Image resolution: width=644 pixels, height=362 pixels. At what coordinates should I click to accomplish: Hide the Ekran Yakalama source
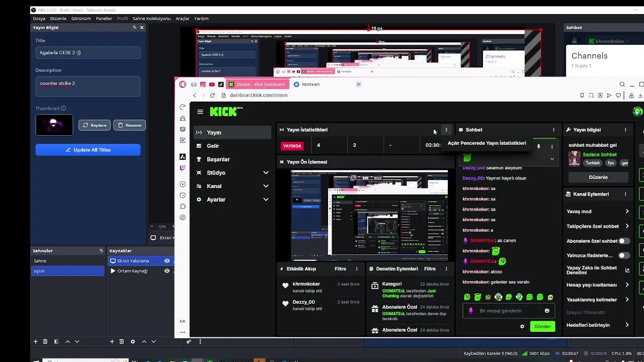tap(167, 261)
